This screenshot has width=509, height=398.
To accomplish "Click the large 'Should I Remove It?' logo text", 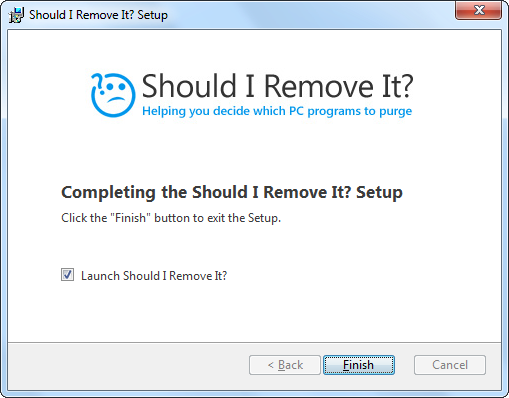I will pos(277,86).
